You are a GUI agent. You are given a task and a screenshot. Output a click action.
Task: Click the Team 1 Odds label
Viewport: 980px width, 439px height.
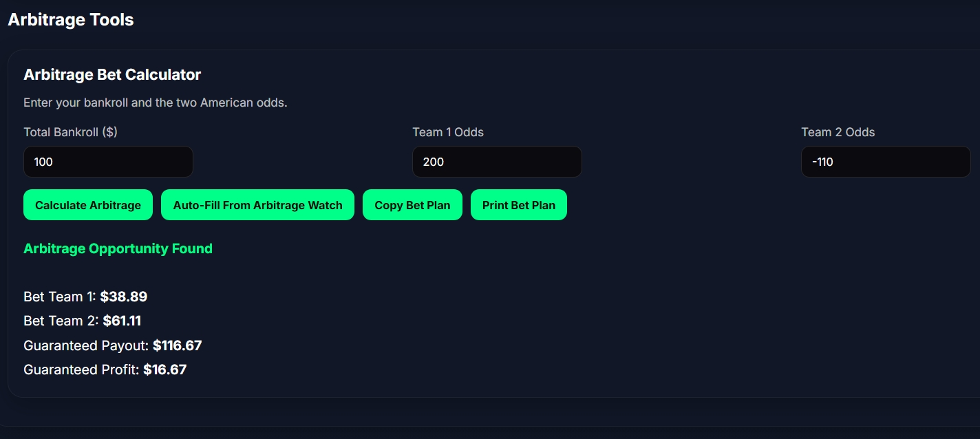(x=447, y=131)
